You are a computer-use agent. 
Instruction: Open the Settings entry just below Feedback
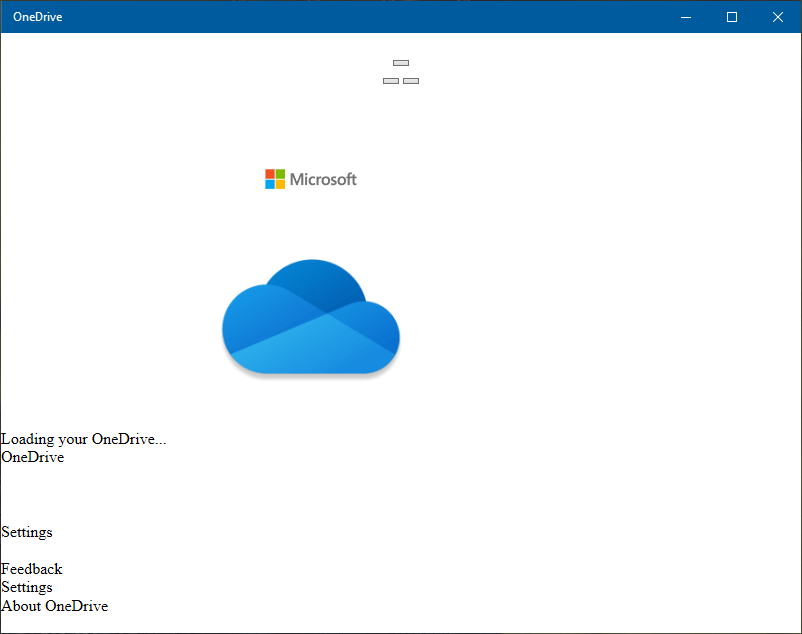pyautogui.click(x=27, y=587)
